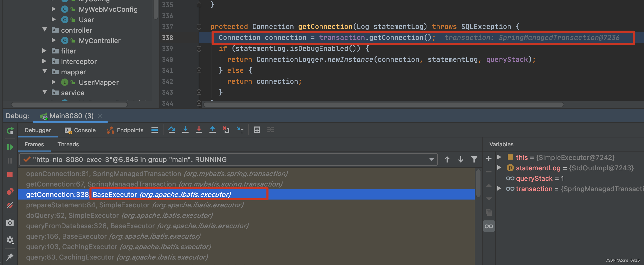644x265 pixels.
Task: Open Evaluate Expression calculator icon
Action: coord(257,130)
